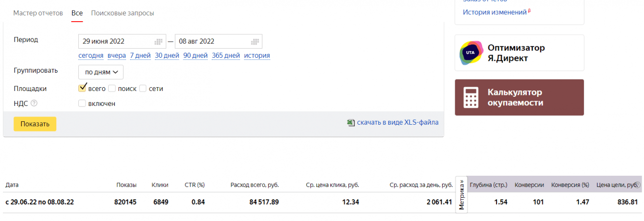The width and height of the screenshot is (644, 221).
Task: Click the XLS file icon
Action: pos(351,123)
